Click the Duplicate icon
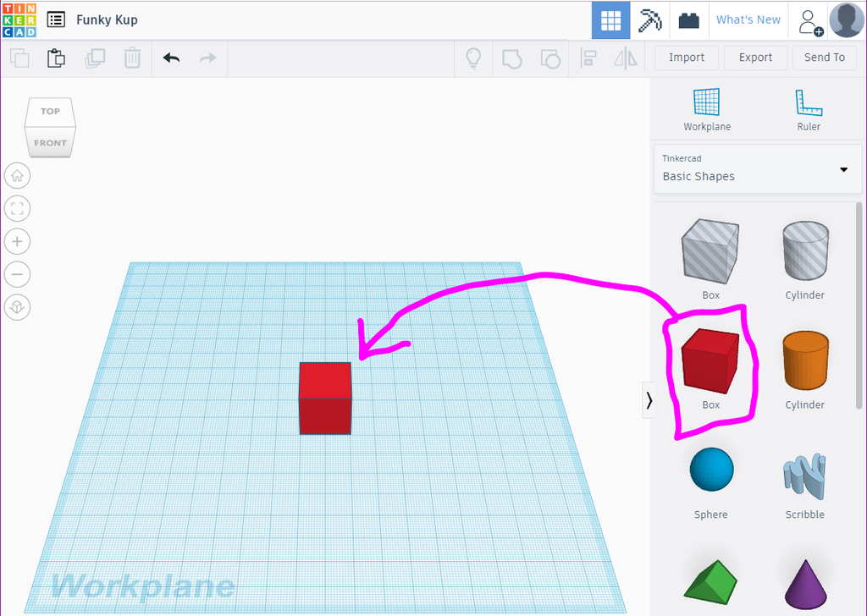Image resolution: width=867 pixels, height=616 pixels. click(x=95, y=58)
